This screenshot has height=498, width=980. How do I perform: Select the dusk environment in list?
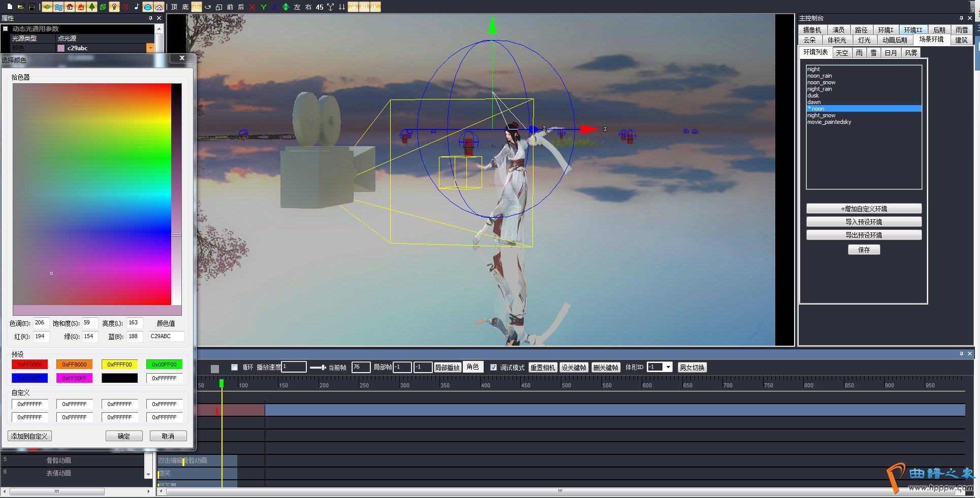pos(813,95)
